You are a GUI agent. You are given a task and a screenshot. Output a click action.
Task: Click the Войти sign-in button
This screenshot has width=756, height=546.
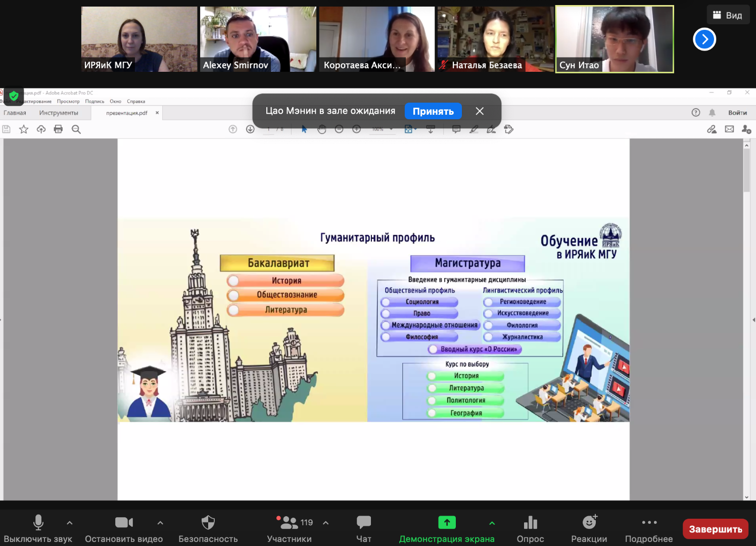pyautogui.click(x=737, y=113)
